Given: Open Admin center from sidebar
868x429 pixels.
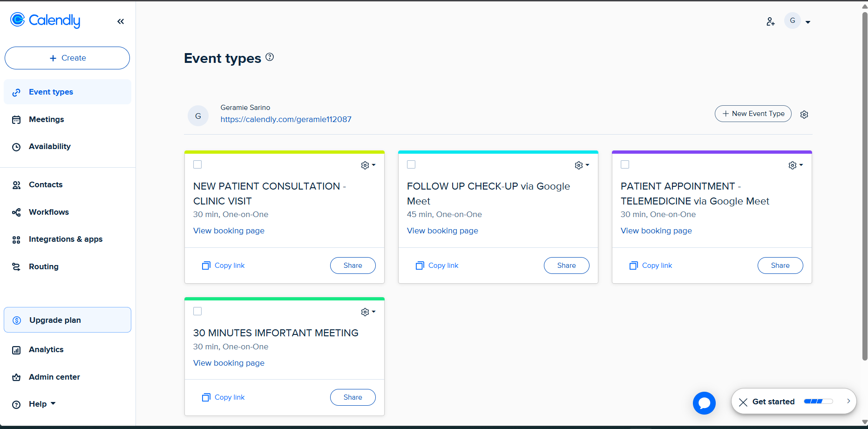Looking at the screenshot, I should 68,377.
